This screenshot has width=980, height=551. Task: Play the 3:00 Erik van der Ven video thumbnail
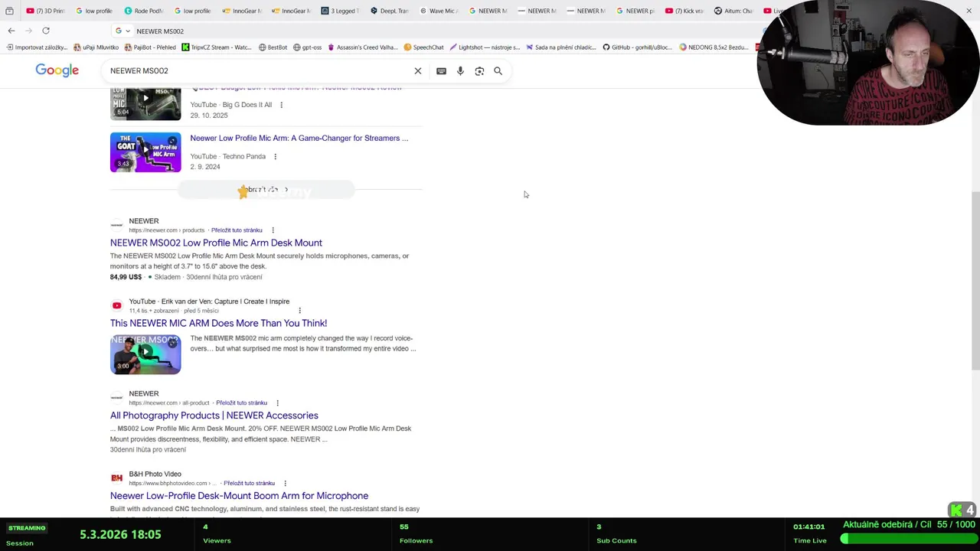point(145,354)
